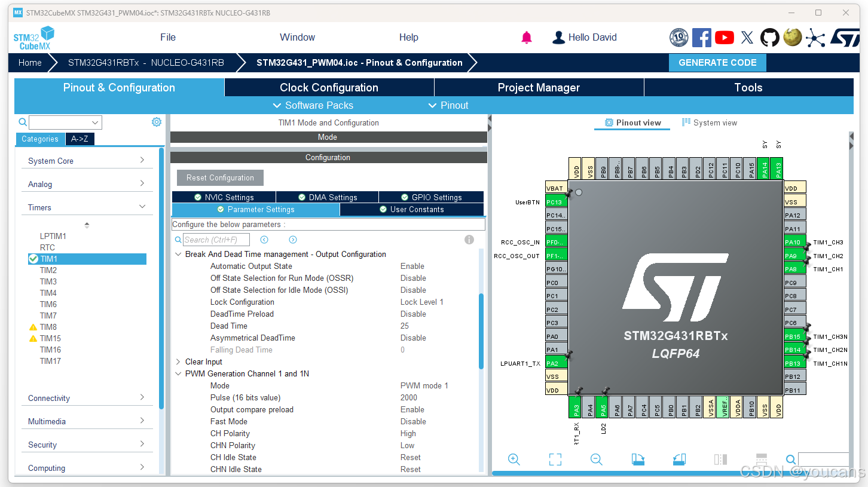Click the Hello David user account
868x487 pixels.
[x=585, y=38]
